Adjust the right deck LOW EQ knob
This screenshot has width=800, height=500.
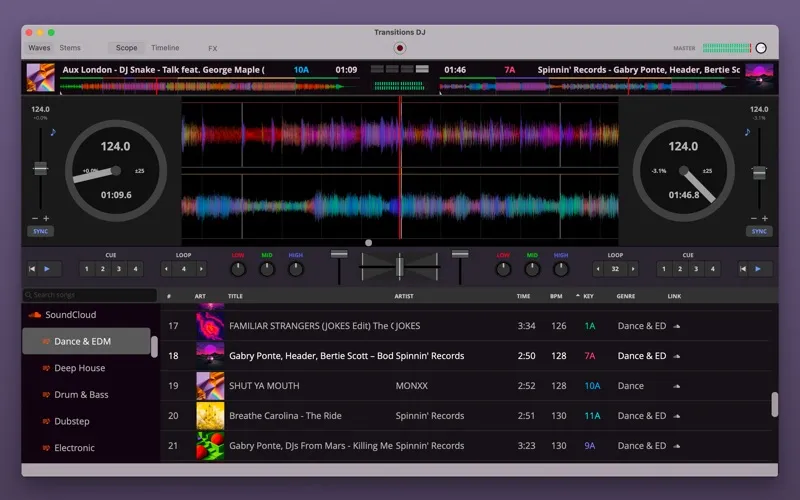click(504, 269)
